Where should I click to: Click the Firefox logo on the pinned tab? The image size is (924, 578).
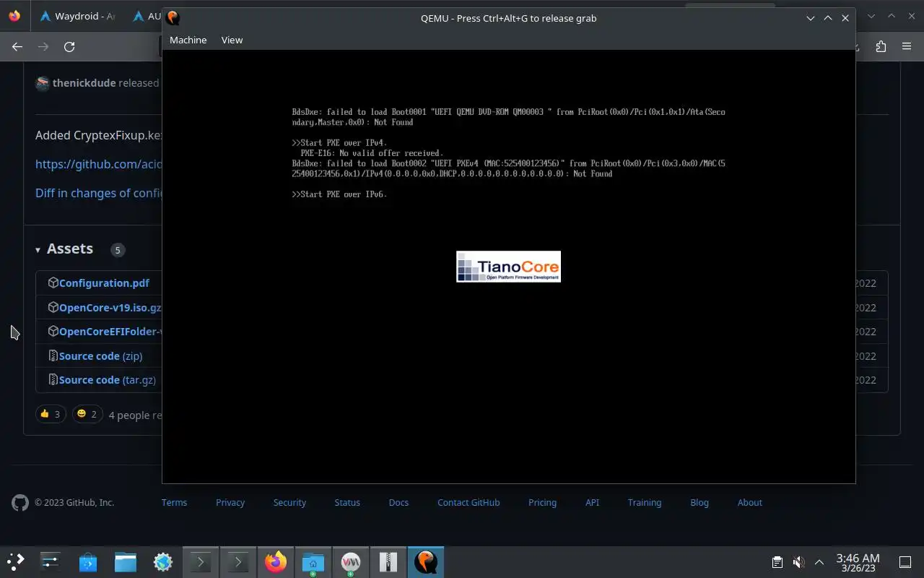coord(14,16)
